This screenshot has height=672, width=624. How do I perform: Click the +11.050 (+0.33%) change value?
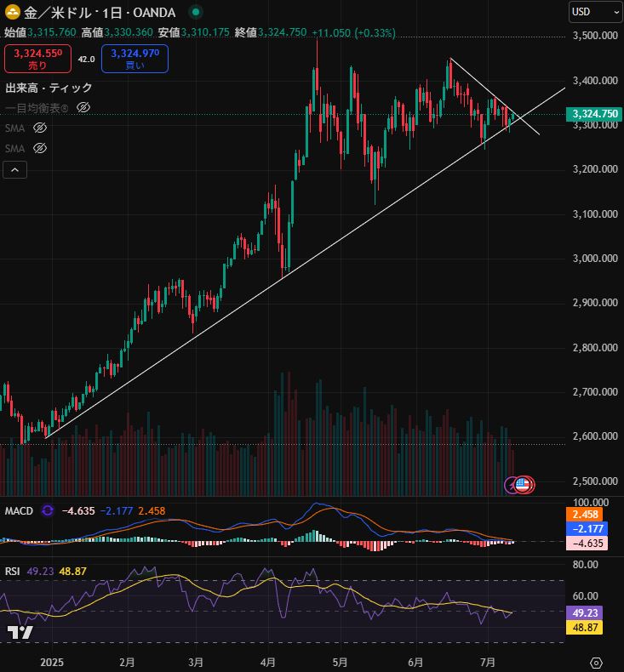point(353,32)
